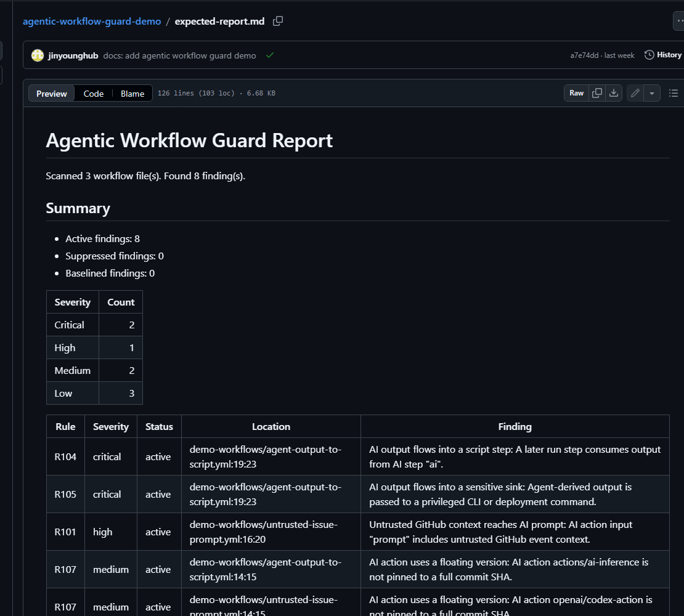Click 'Suppressed findings: 0' bullet
Screen dimensions: 684x616
coord(115,256)
